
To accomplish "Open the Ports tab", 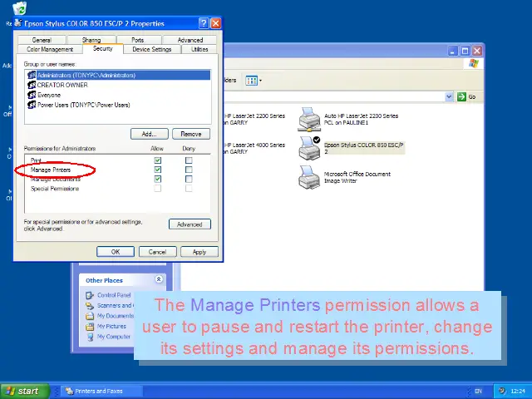I will point(138,40).
